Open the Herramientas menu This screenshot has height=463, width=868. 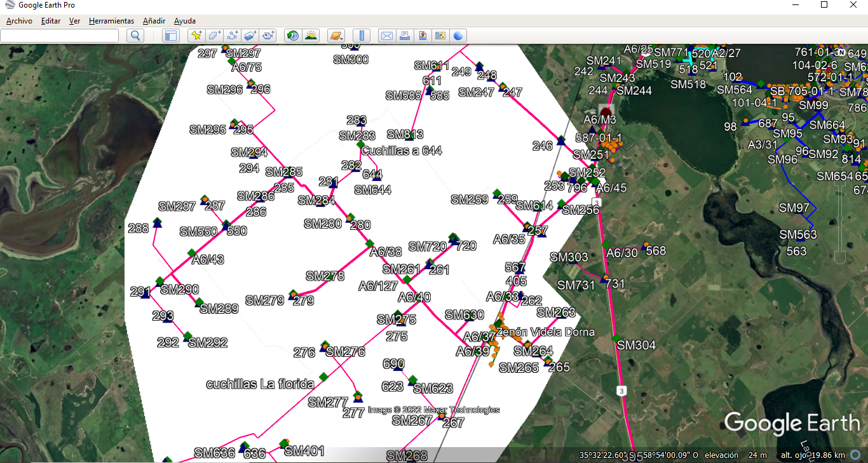click(x=111, y=21)
